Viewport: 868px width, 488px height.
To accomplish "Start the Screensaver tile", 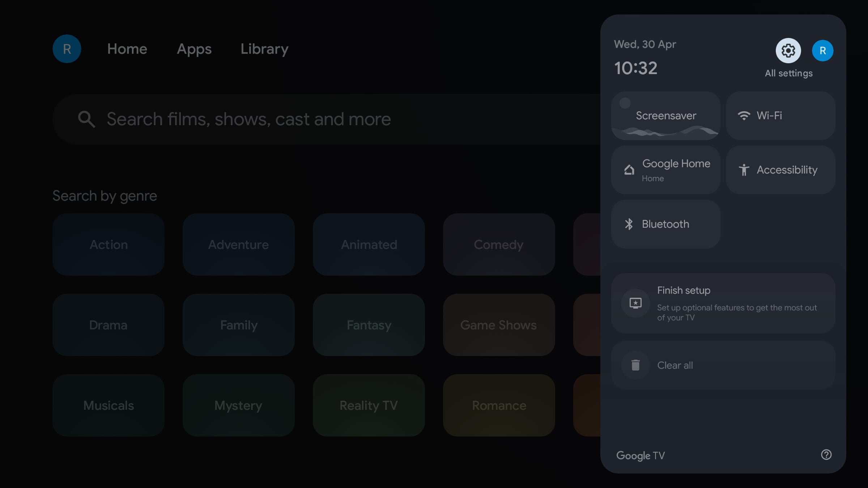I will 665,116.
